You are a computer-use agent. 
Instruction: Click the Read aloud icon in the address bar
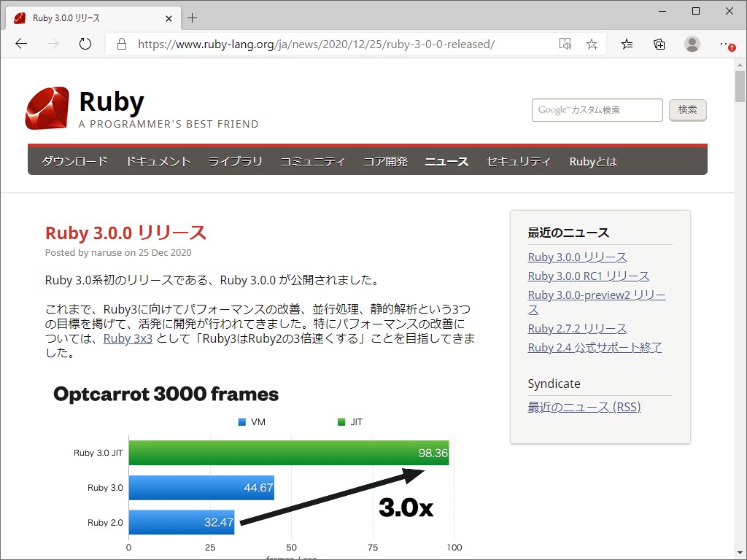(565, 44)
